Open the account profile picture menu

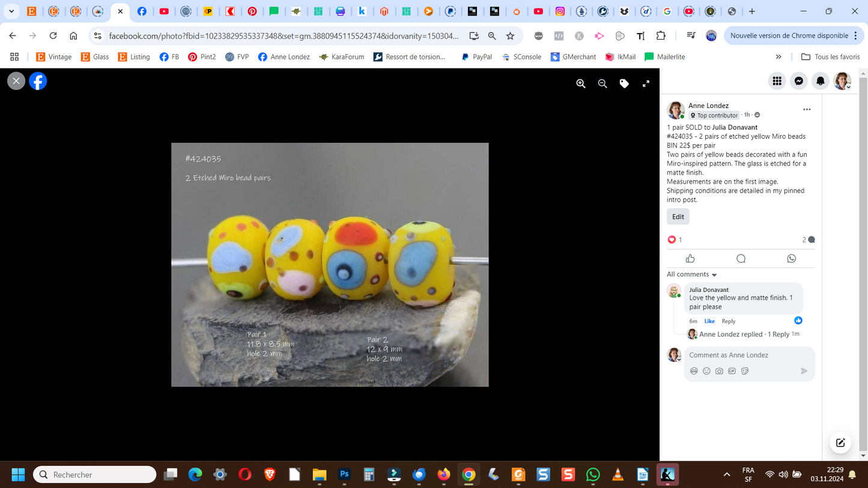842,81
